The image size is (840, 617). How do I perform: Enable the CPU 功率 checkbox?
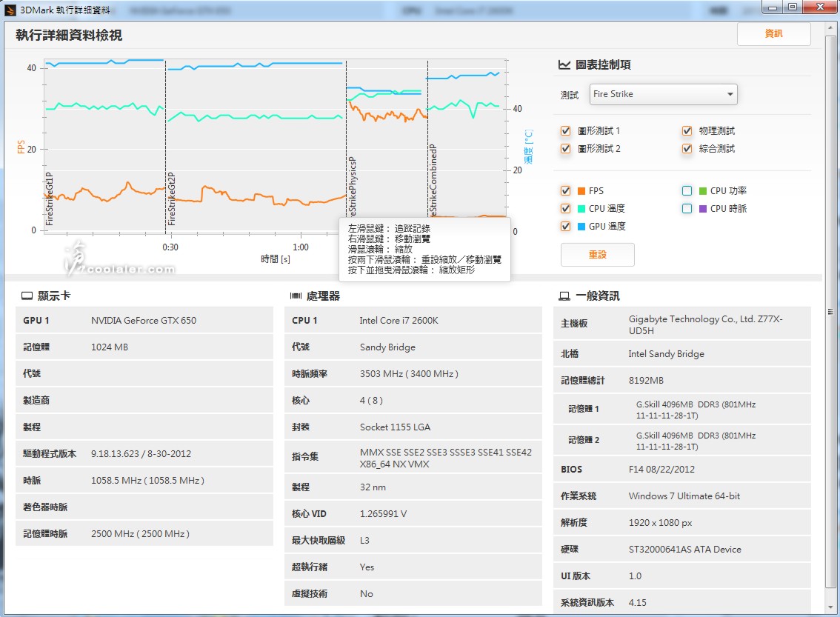[687, 190]
